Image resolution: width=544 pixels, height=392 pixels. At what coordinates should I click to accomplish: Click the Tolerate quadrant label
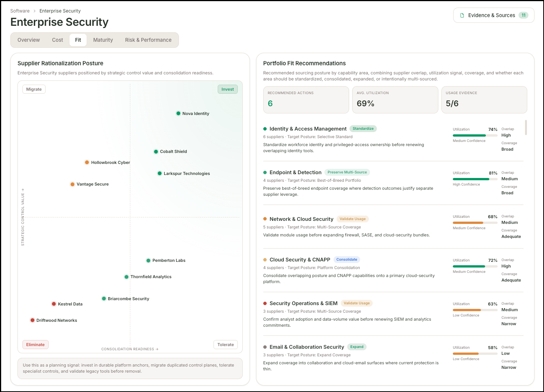click(226, 345)
